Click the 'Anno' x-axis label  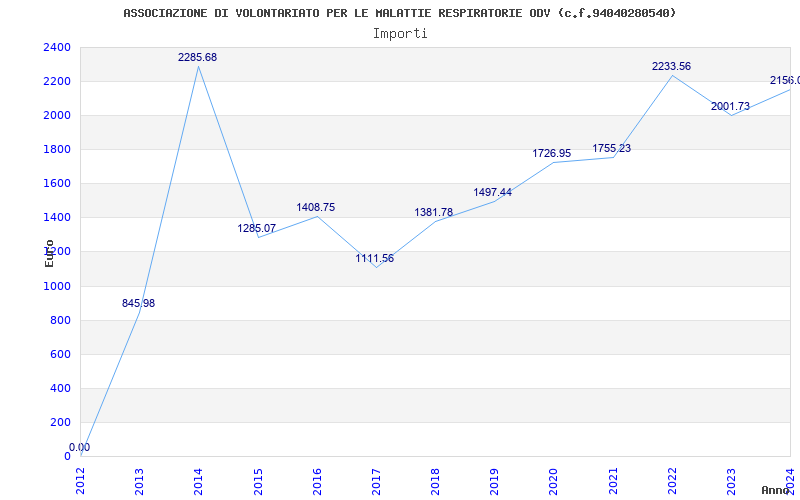(775, 490)
